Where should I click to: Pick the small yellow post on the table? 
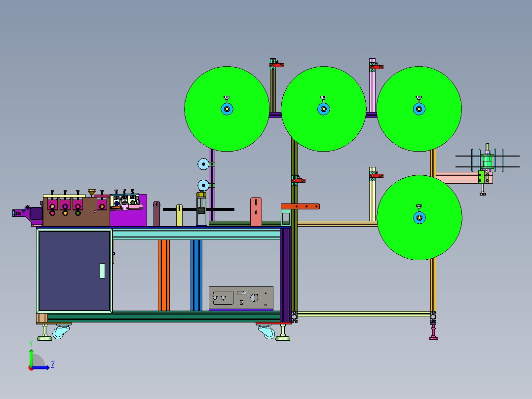pos(180,215)
